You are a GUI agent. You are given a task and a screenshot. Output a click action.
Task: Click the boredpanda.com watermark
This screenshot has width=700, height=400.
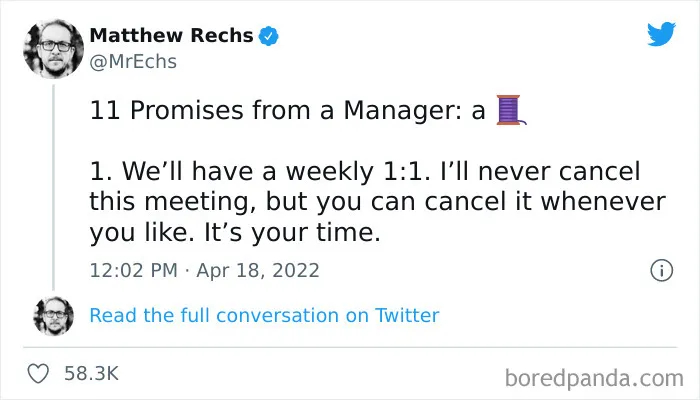point(594,378)
